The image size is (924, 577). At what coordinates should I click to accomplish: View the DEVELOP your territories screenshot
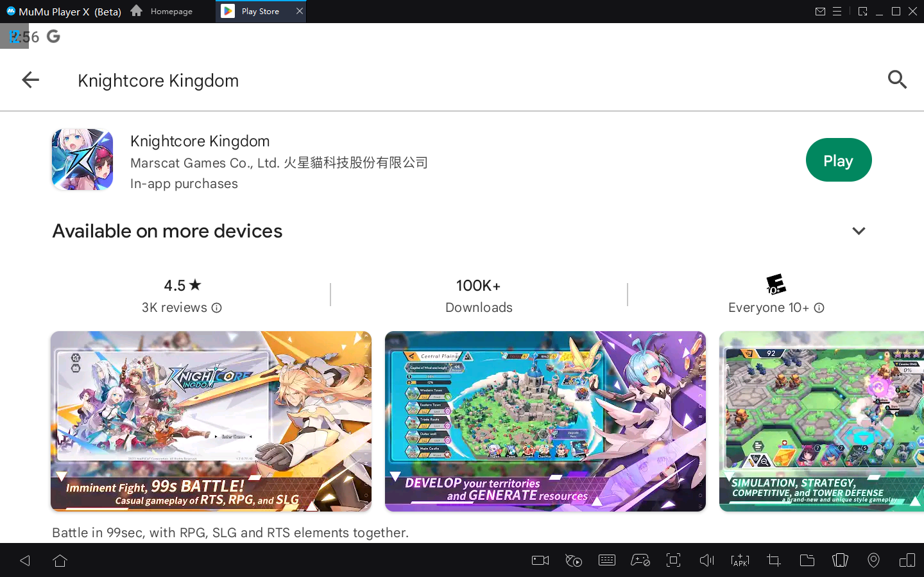[x=545, y=421]
